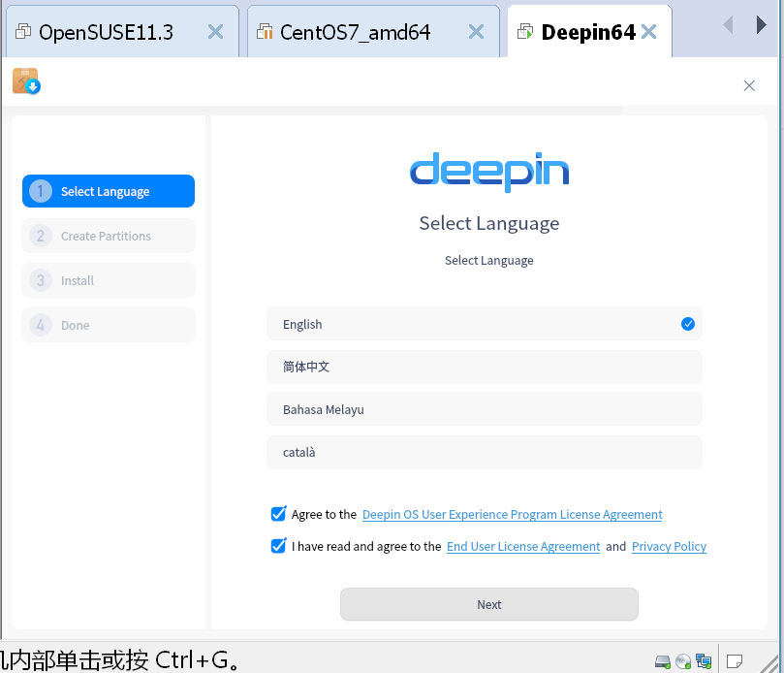This screenshot has width=784, height=673.
Task: Click the blue checkmark on English row
Action: [x=688, y=324]
